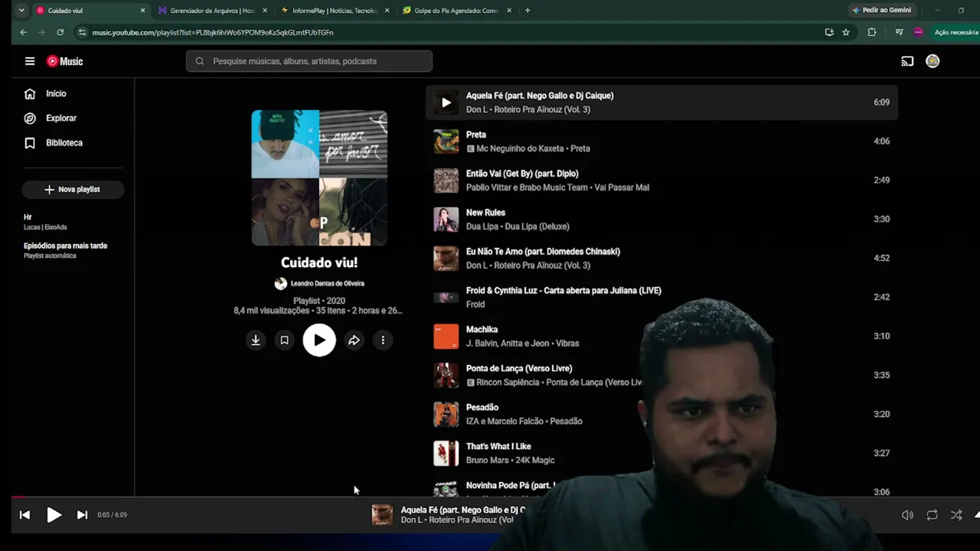The height and width of the screenshot is (551, 980).
Task: Go back with browser back arrow
Action: (x=23, y=32)
